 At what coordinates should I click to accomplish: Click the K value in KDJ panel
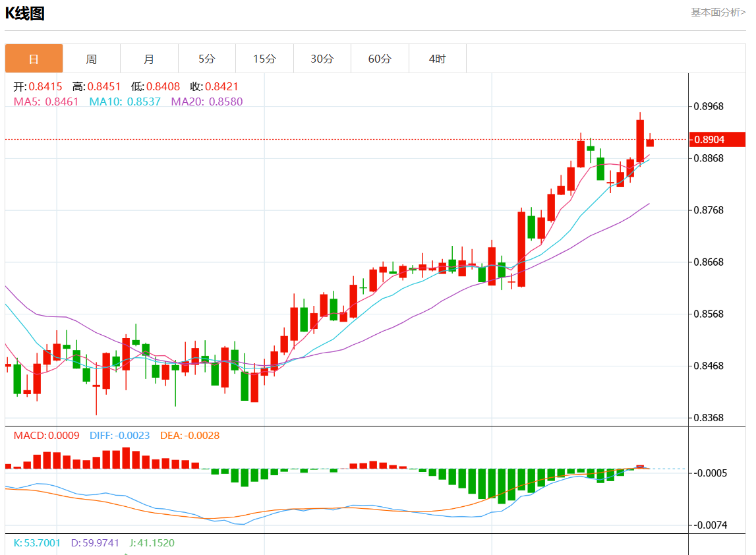click(x=37, y=543)
